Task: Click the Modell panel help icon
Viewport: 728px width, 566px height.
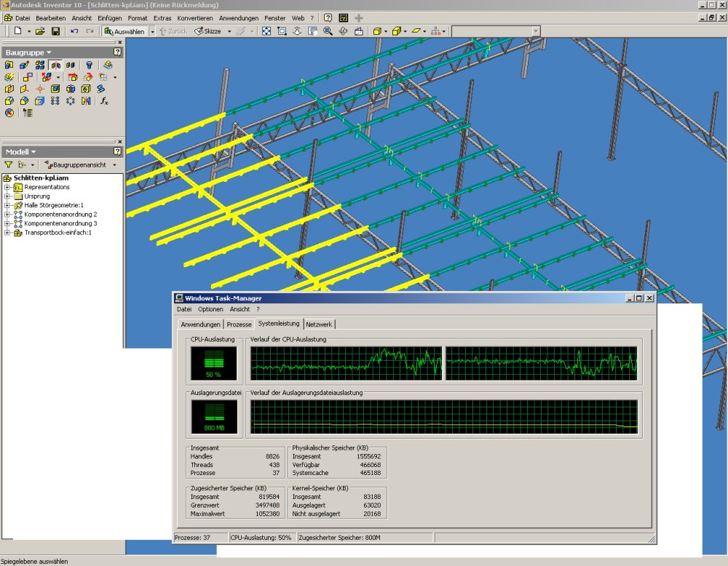Action: 117,151
